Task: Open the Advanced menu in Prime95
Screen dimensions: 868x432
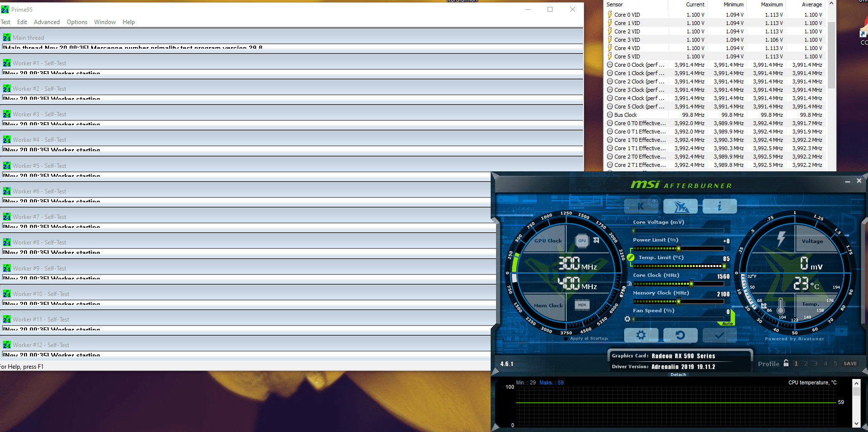Action: (x=47, y=22)
